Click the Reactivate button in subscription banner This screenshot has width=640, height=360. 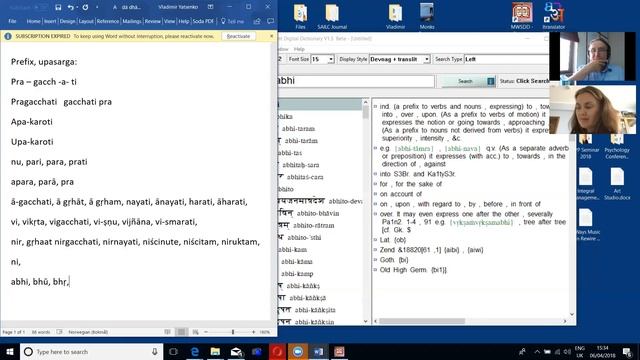238,36
